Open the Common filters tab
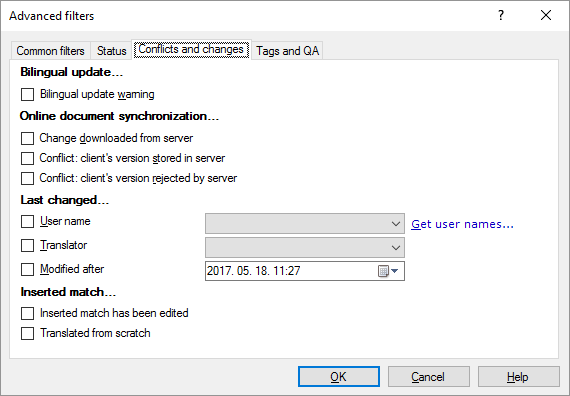Image resolution: width=570 pixels, height=396 pixels. click(x=51, y=51)
